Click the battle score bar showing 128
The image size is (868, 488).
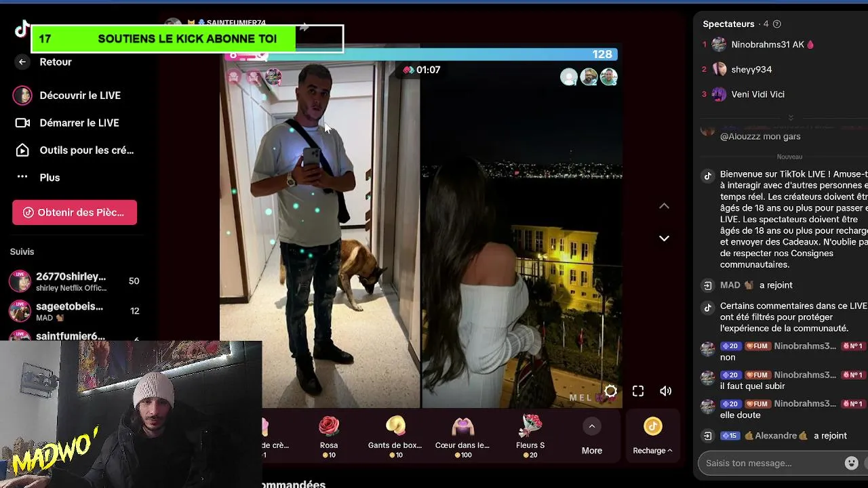click(x=422, y=54)
